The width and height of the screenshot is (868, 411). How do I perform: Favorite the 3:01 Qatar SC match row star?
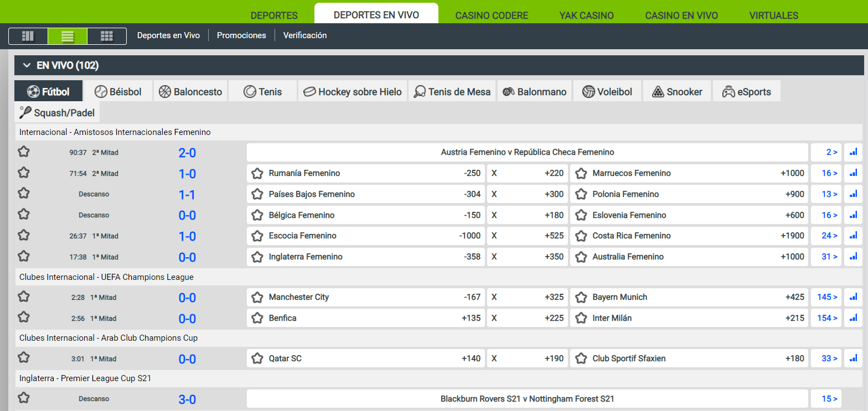[x=23, y=358]
